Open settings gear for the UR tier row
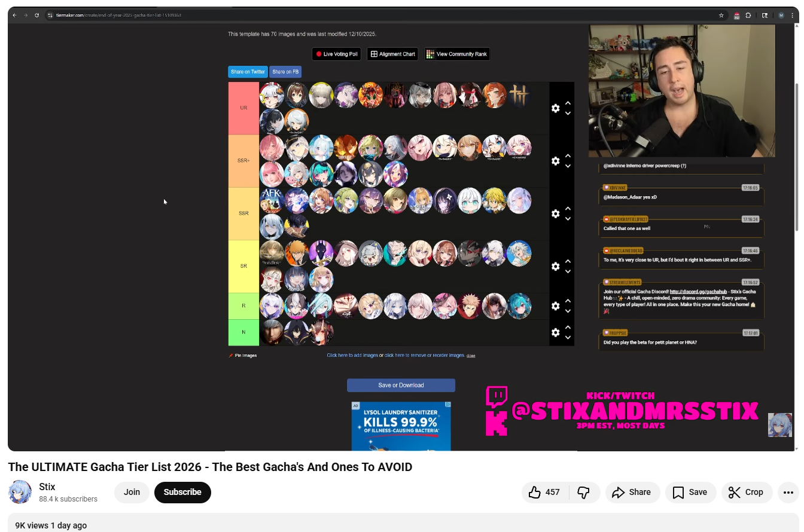Image resolution: width=804 pixels, height=532 pixels. pyautogui.click(x=555, y=108)
